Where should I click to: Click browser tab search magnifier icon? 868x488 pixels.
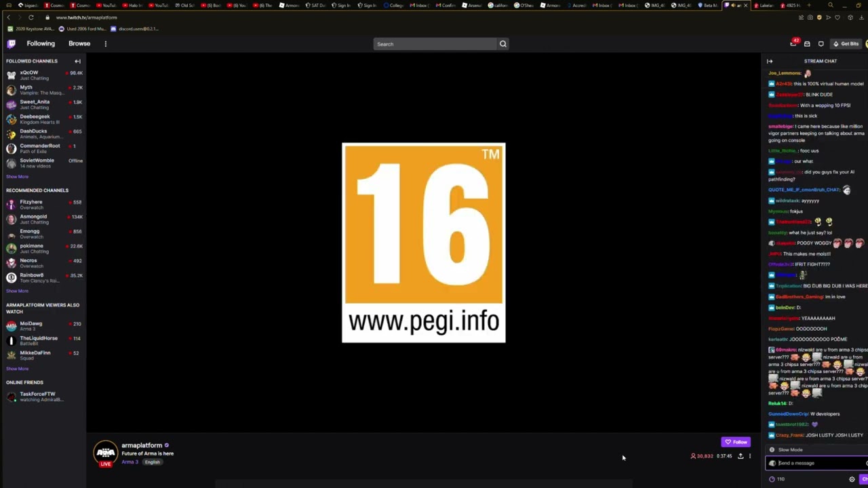pyautogui.click(x=831, y=5)
